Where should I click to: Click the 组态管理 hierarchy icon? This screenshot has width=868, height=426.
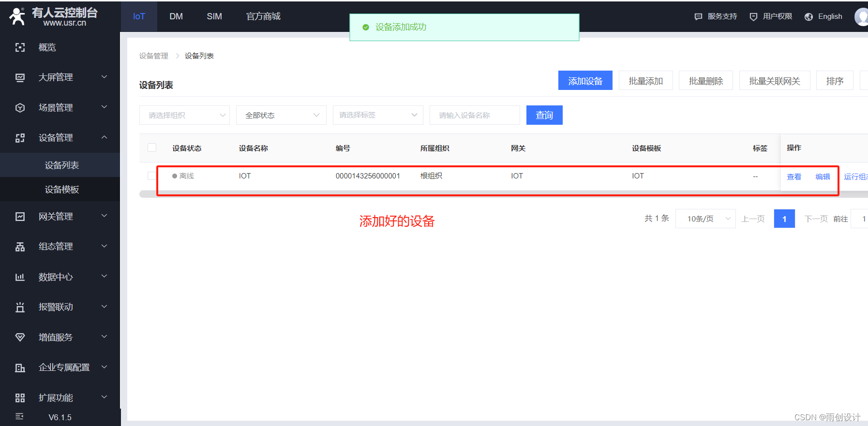(x=20, y=247)
